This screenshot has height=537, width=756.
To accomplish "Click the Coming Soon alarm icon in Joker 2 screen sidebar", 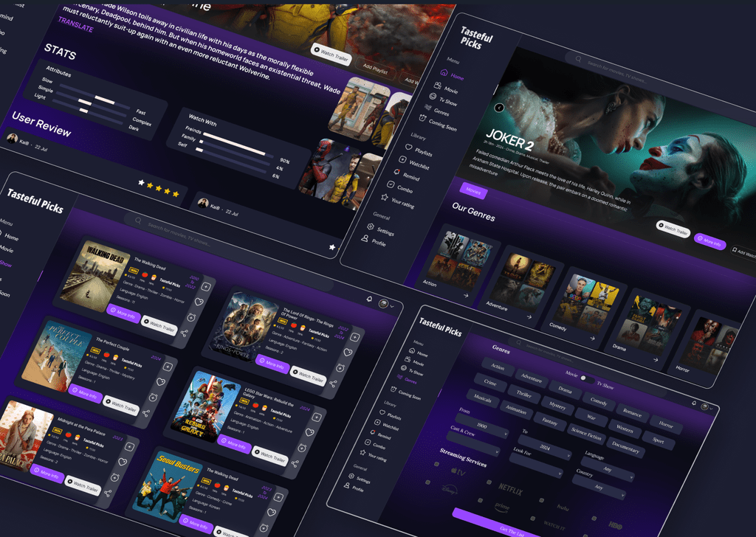I will 422,118.
